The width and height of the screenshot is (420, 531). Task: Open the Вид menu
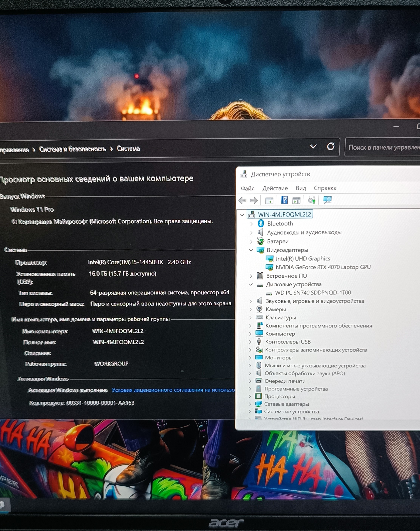301,188
